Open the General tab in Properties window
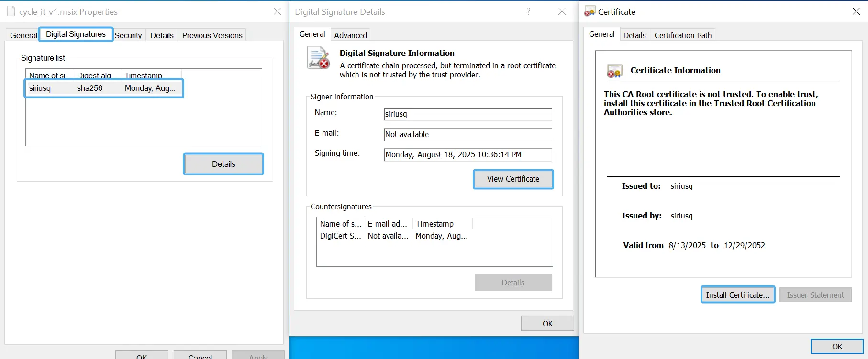 (x=23, y=35)
